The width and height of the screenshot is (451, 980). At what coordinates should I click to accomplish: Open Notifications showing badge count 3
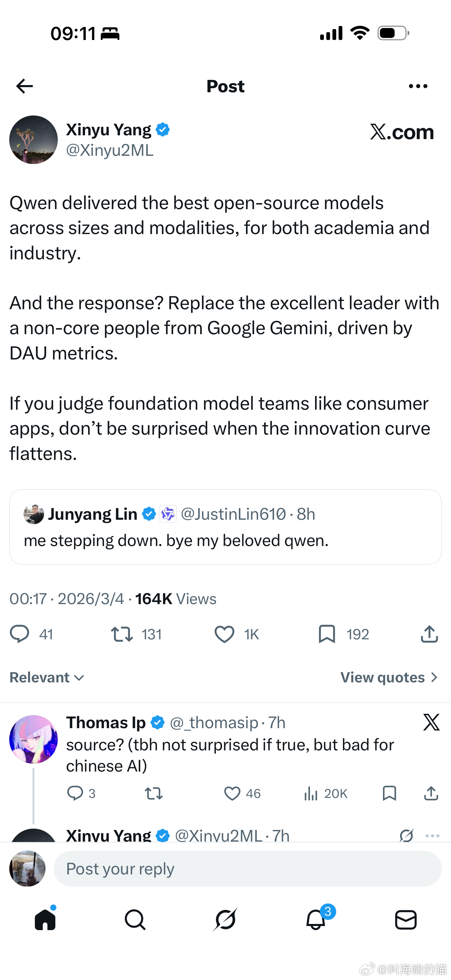click(316, 920)
